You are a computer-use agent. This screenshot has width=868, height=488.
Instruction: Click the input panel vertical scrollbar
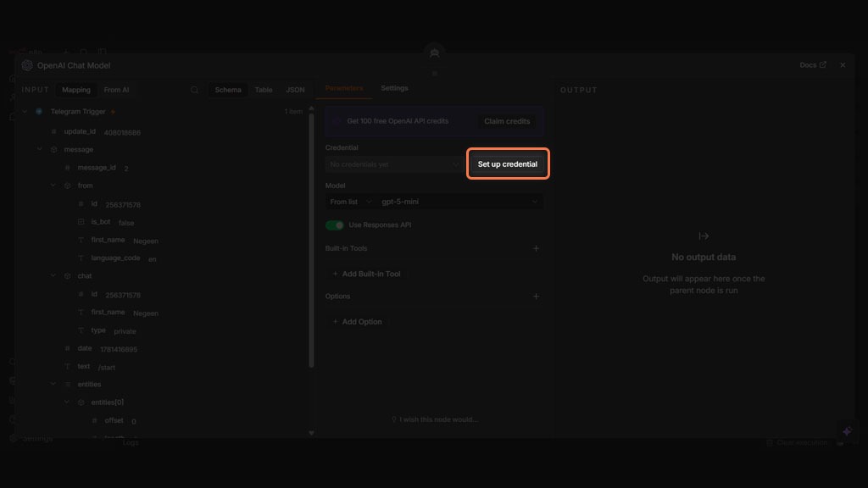tap(311, 241)
